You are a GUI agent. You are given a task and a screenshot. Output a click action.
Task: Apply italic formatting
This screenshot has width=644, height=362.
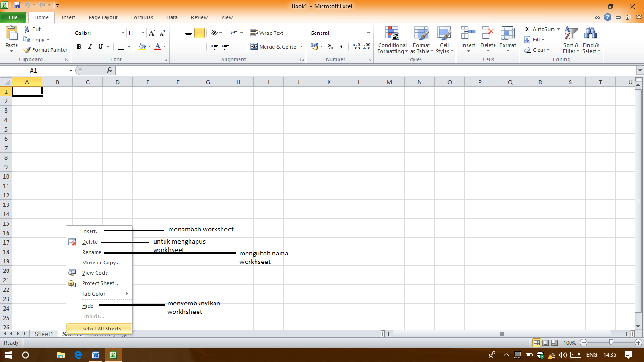point(89,47)
